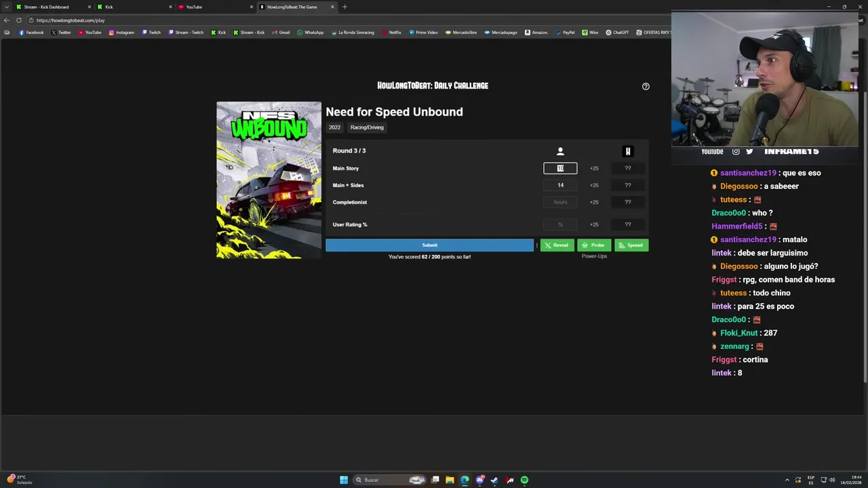Open the ChatGPT bookmark
The width and height of the screenshot is (868, 488).
pos(617,33)
